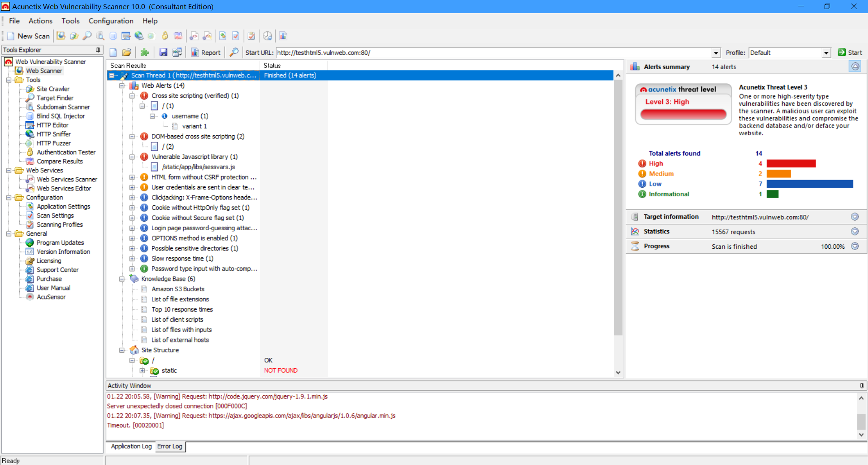Open Target Finder magnifier in main toolbar

coord(87,36)
